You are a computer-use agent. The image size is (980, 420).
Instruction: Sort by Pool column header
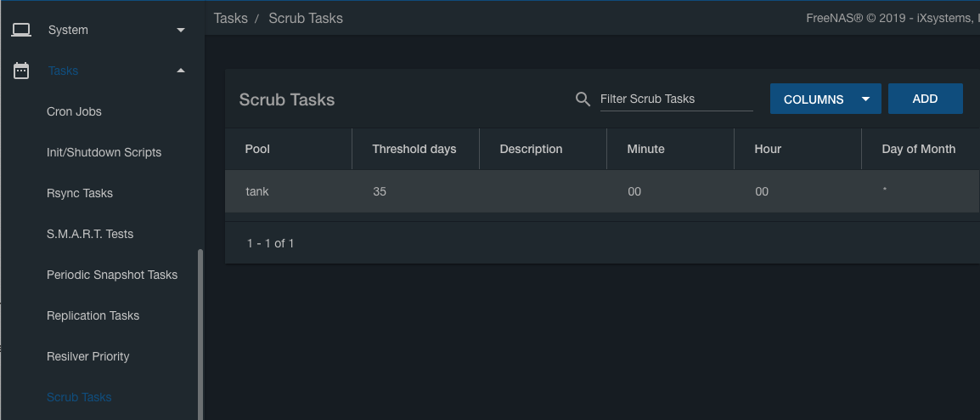coord(257,149)
